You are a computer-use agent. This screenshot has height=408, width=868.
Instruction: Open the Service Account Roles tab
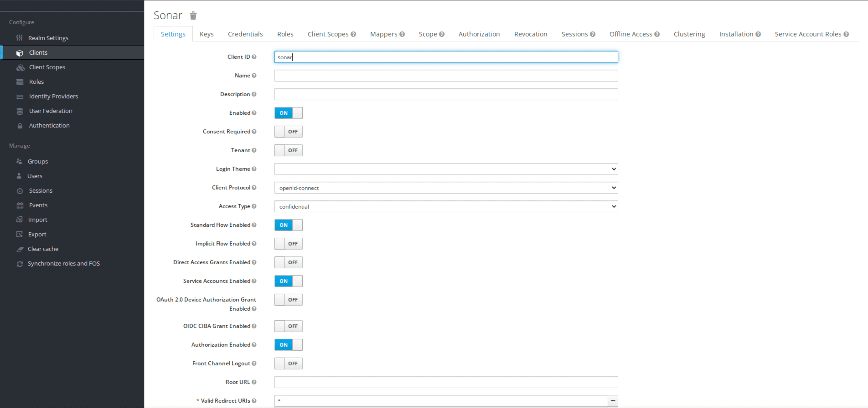[x=808, y=34]
